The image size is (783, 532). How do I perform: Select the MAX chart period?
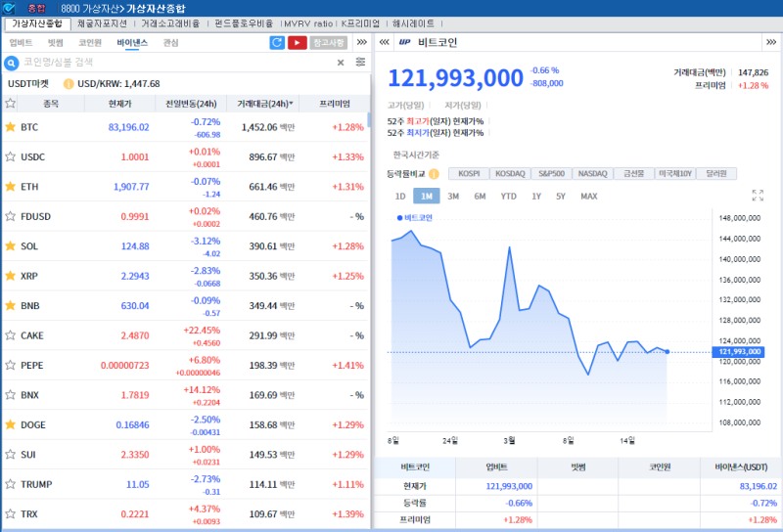589,197
